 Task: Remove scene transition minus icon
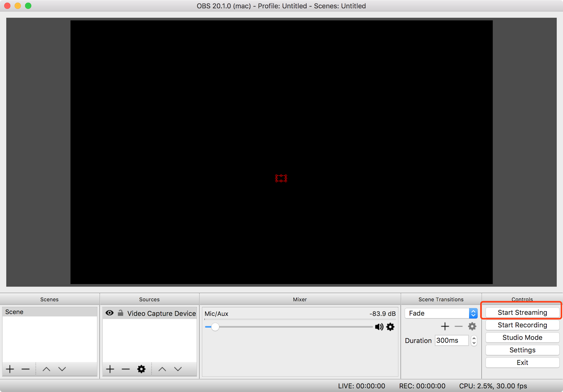(458, 326)
